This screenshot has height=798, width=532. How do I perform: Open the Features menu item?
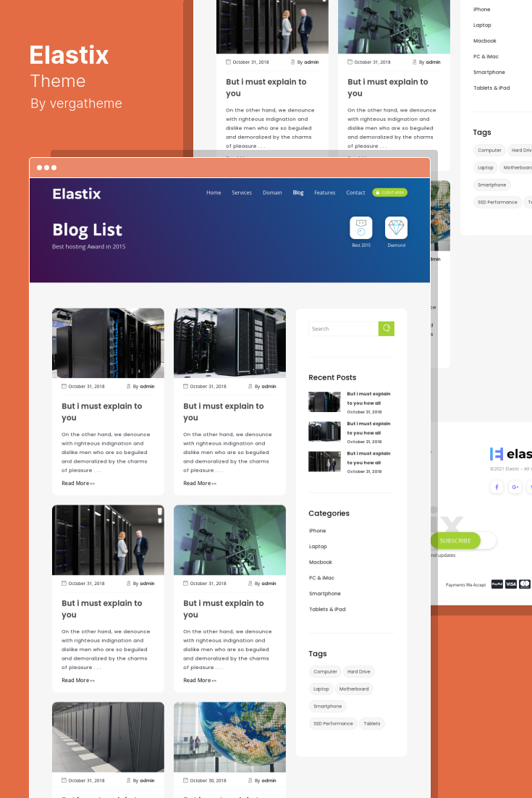[324, 193]
